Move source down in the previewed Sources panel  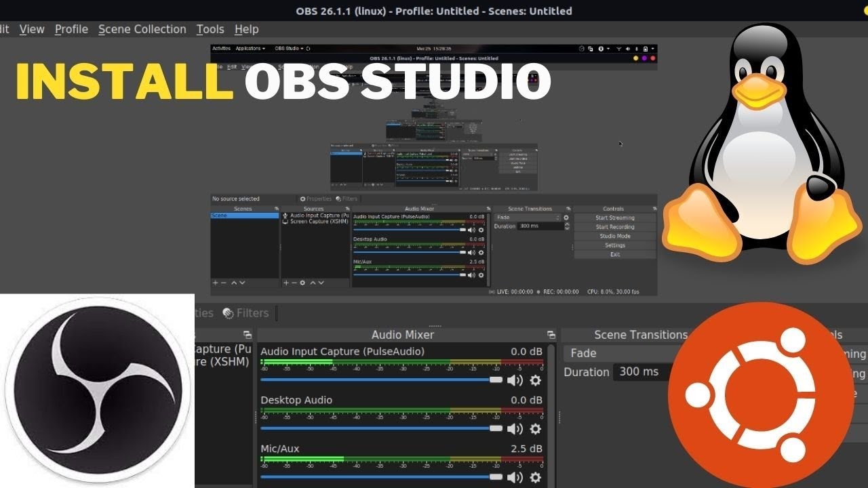pos(321,283)
